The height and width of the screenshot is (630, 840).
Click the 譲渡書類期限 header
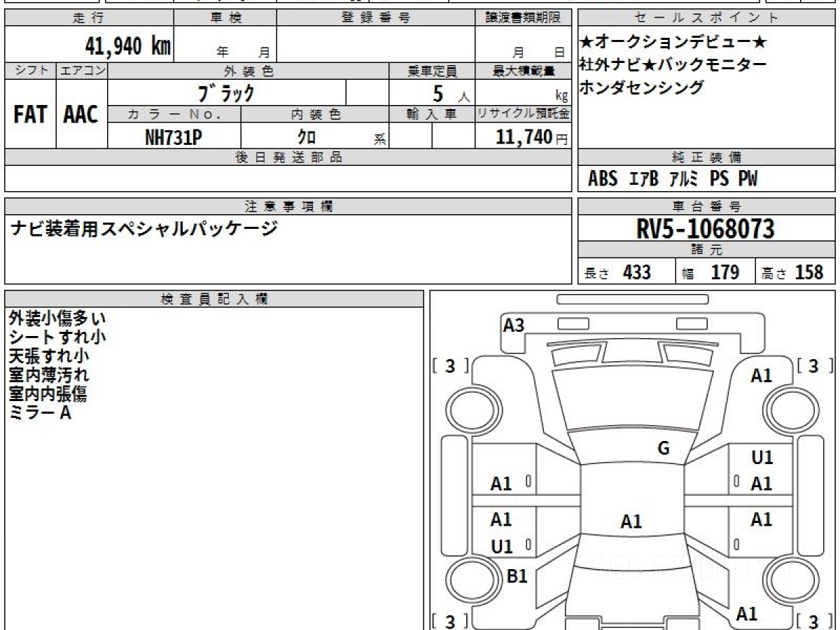point(524,18)
